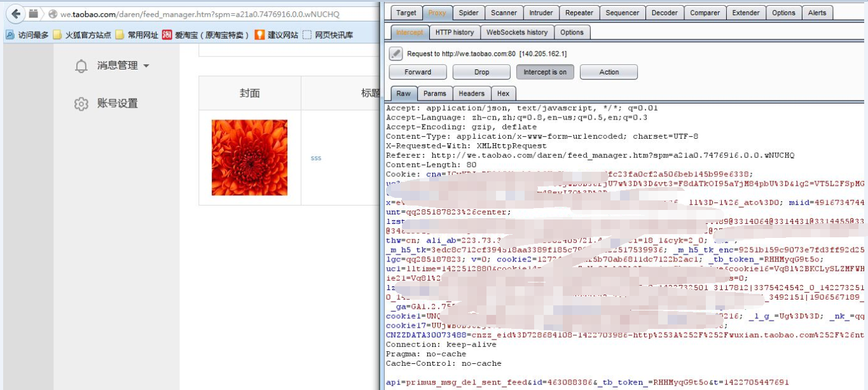Open the Alerts tab
The width and height of the screenshot is (868, 390).
tap(817, 13)
